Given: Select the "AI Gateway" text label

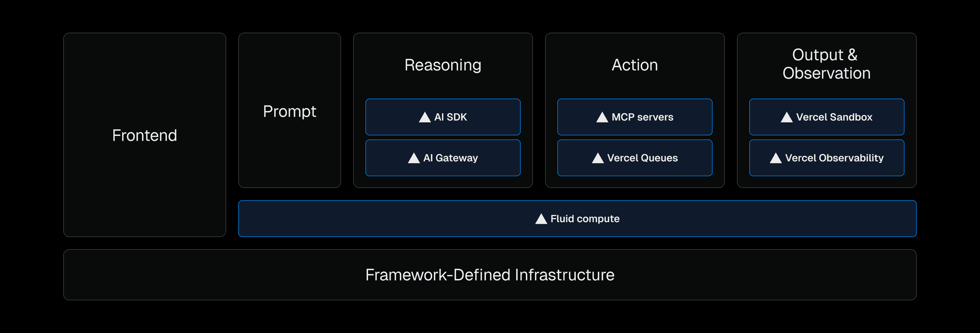Looking at the screenshot, I should (451, 158).
